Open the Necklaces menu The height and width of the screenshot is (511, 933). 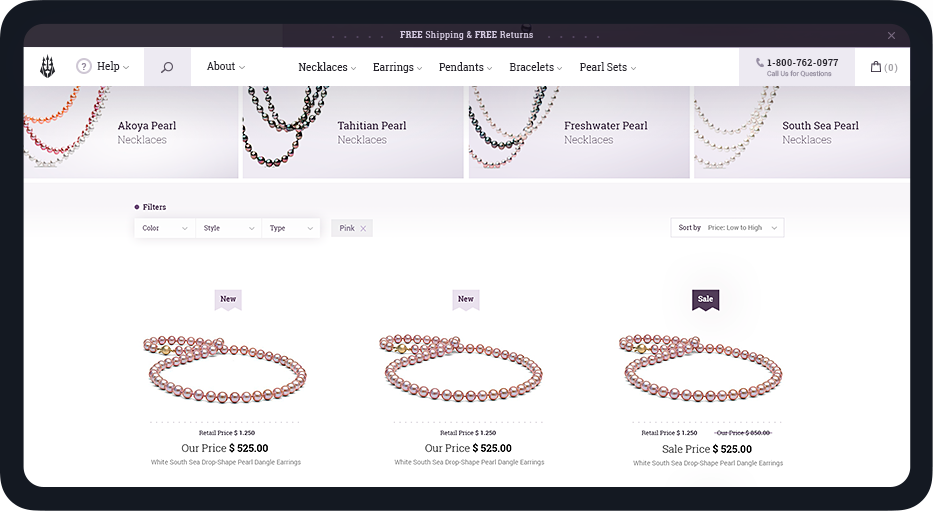coord(327,67)
